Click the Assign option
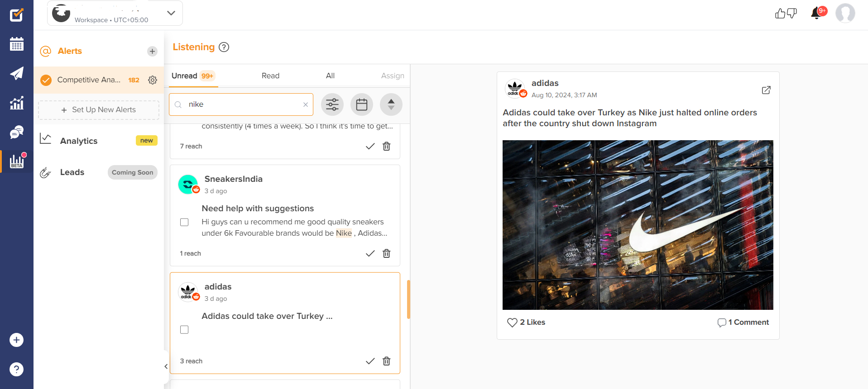Viewport: 868px width, 389px height. pyautogui.click(x=393, y=76)
